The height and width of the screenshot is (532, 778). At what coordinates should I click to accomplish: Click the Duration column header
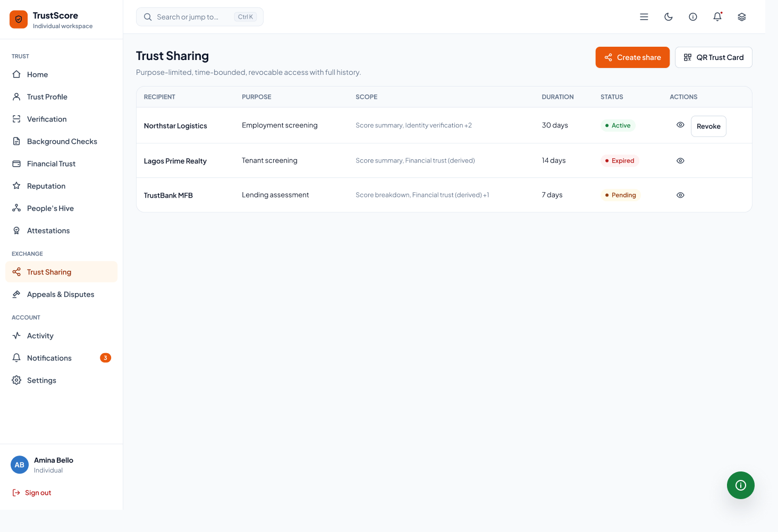(x=557, y=97)
